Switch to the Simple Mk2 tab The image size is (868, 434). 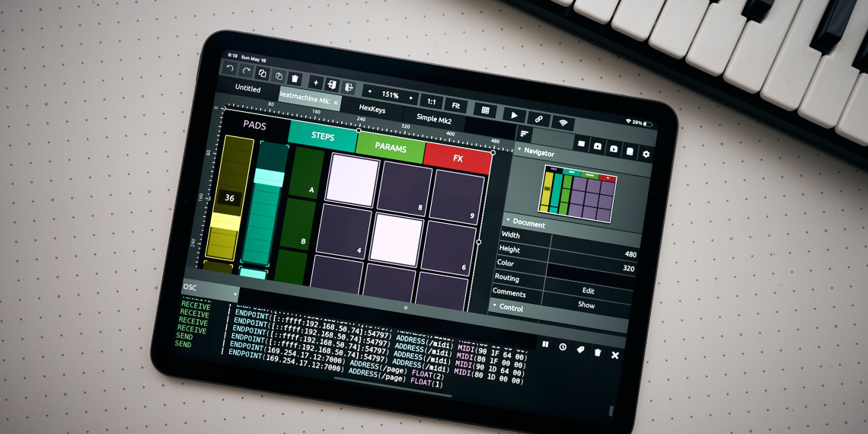[x=433, y=119]
